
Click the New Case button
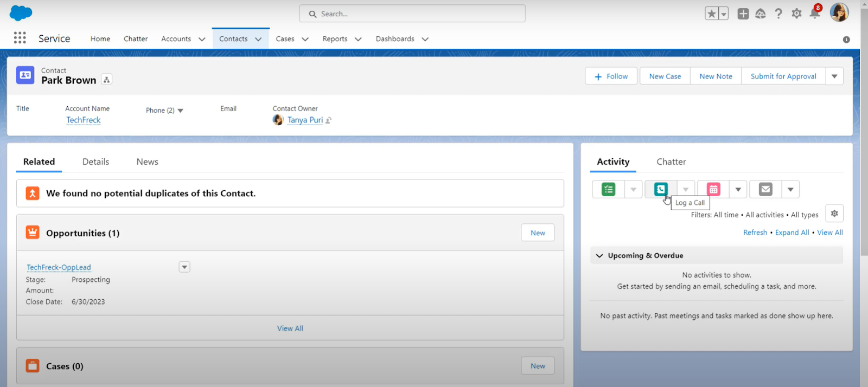665,76
